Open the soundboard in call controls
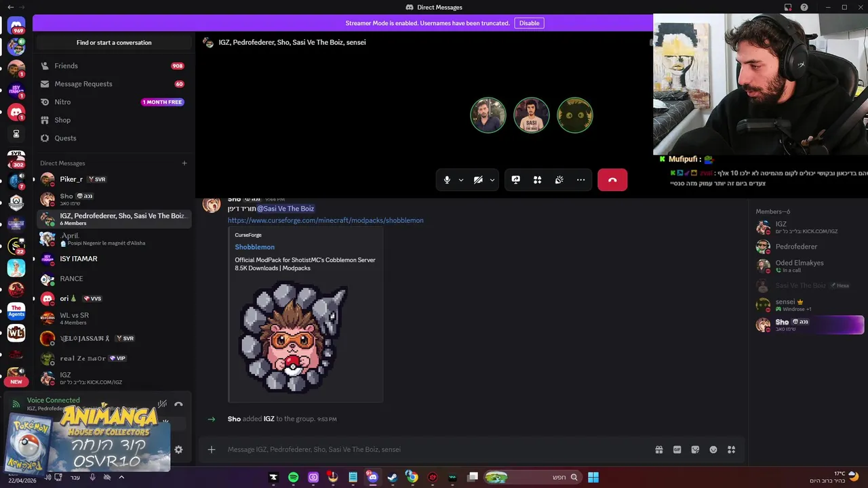Viewport: 868px width, 488px height. point(559,180)
